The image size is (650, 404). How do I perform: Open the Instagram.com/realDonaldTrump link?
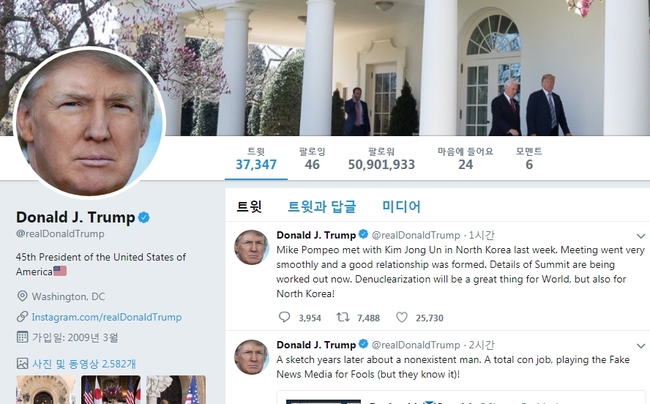[x=107, y=317]
